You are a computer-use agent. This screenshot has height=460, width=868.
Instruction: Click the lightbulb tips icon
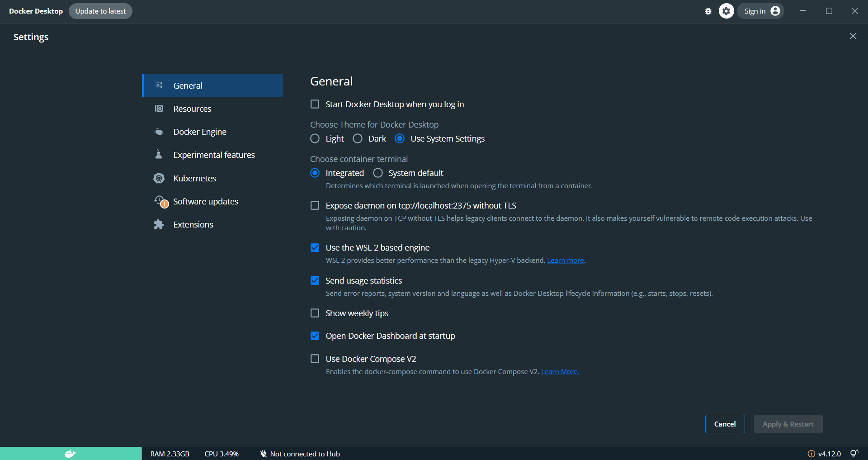(x=854, y=453)
